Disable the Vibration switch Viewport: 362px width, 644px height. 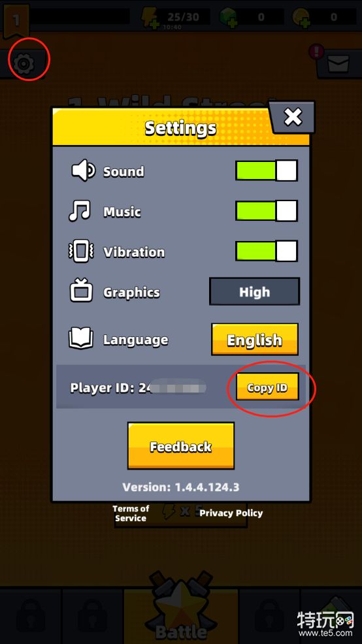[x=267, y=251]
